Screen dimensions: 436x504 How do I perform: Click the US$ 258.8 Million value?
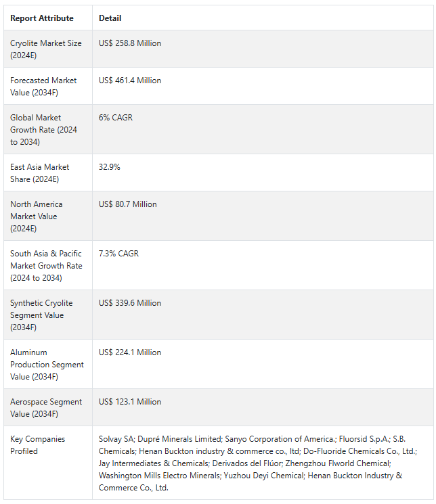click(x=130, y=43)
